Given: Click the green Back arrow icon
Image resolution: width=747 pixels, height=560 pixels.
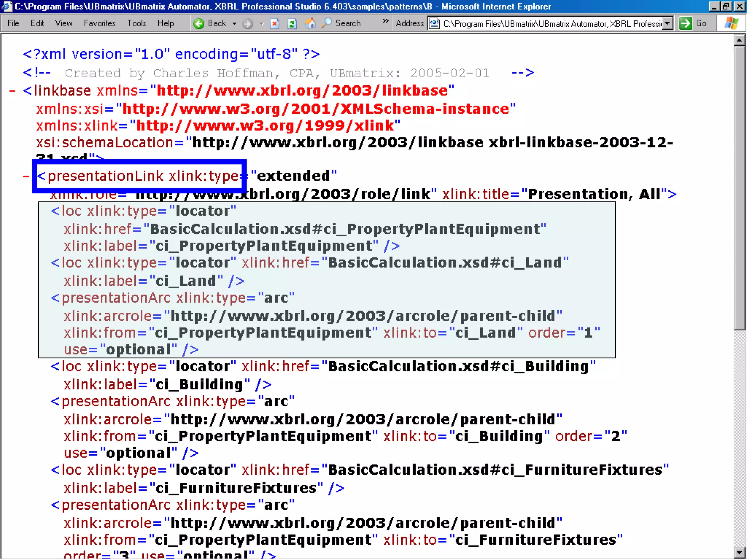Looking at the screenshot, I should 199,24.
